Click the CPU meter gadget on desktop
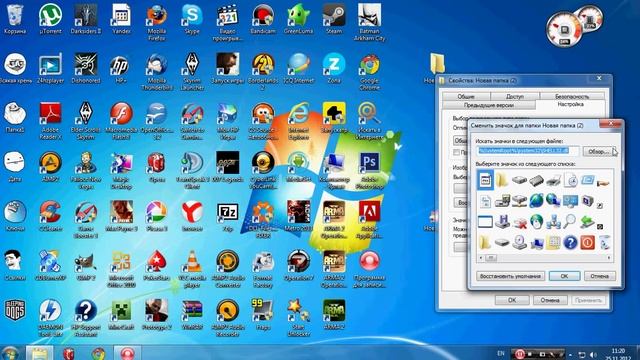Viewport: 640px width, 360px height. (564, 29)
